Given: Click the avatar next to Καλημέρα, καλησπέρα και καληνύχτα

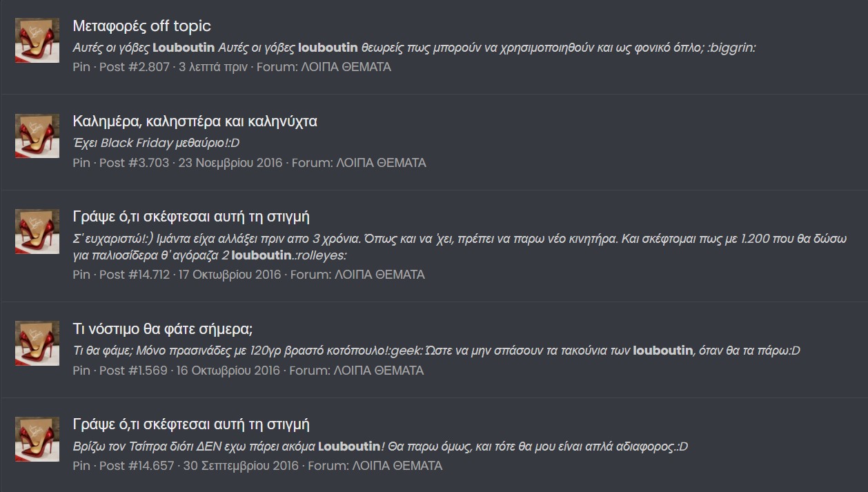Looking at the screenshot, I should 37,136.
